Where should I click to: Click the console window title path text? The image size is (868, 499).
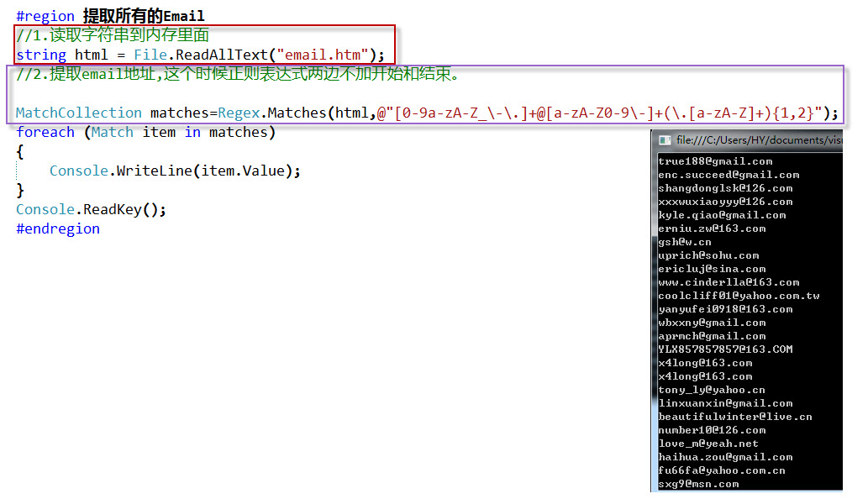click(759, 140)
